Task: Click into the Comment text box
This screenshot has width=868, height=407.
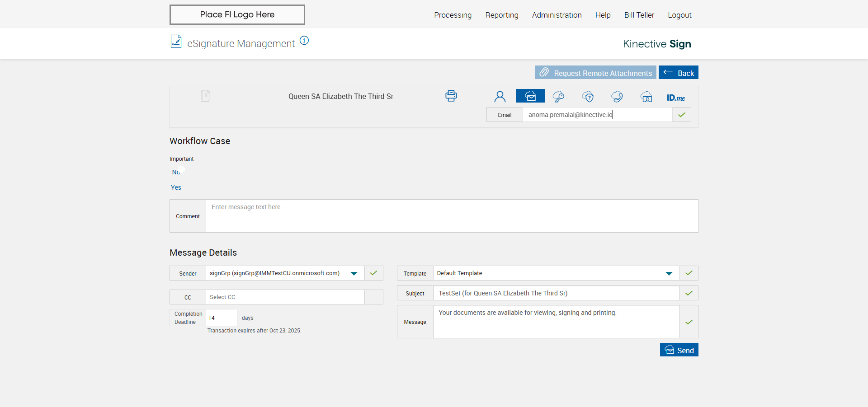Action: (x=451, y=216)
